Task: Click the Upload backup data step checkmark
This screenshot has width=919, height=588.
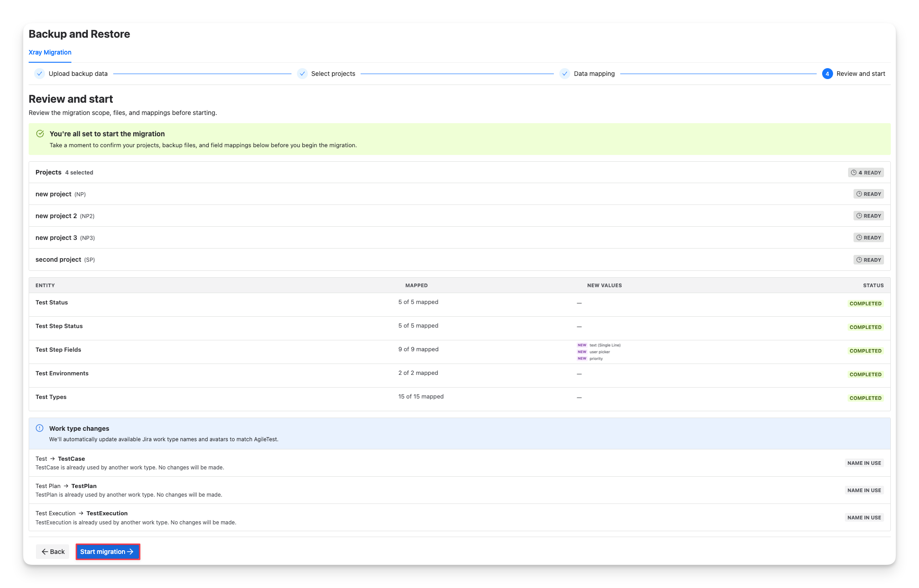Action: point(40,74)
